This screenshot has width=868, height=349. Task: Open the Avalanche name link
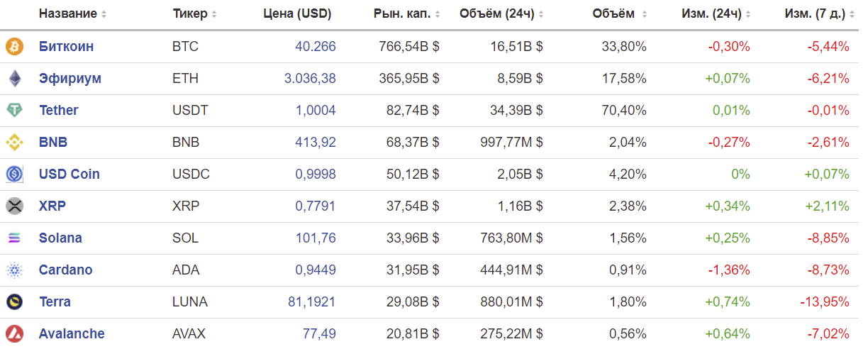(x=72, y=334)
